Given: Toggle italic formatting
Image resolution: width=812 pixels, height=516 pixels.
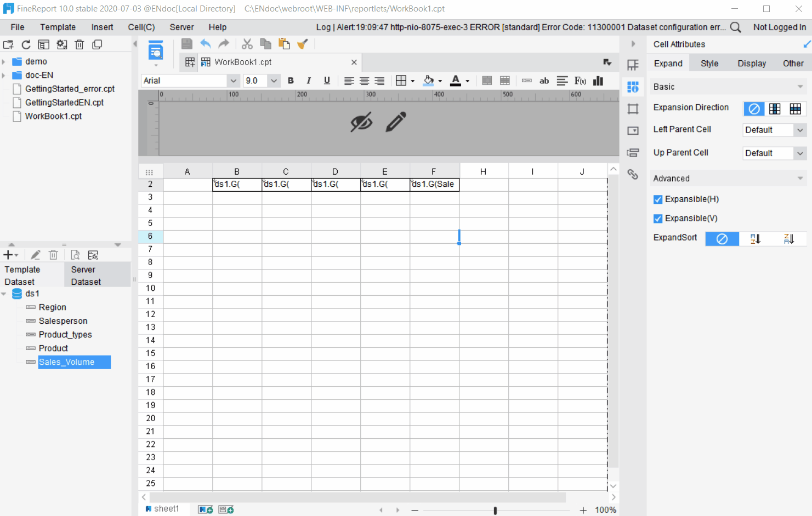Looking at the screenshot, I should pyautogui.click(x=309, y=81).
